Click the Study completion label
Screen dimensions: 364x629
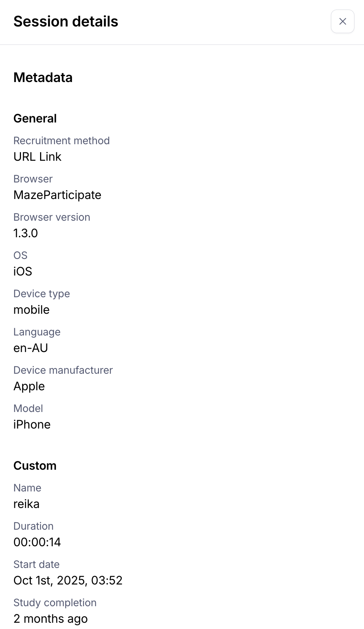55,603
